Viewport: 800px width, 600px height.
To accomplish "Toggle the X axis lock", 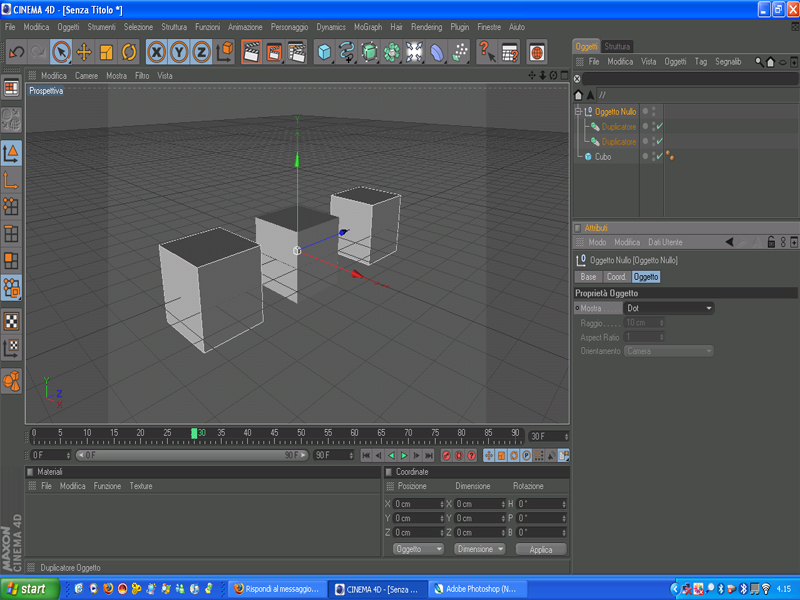I will [x=157, y=52].
